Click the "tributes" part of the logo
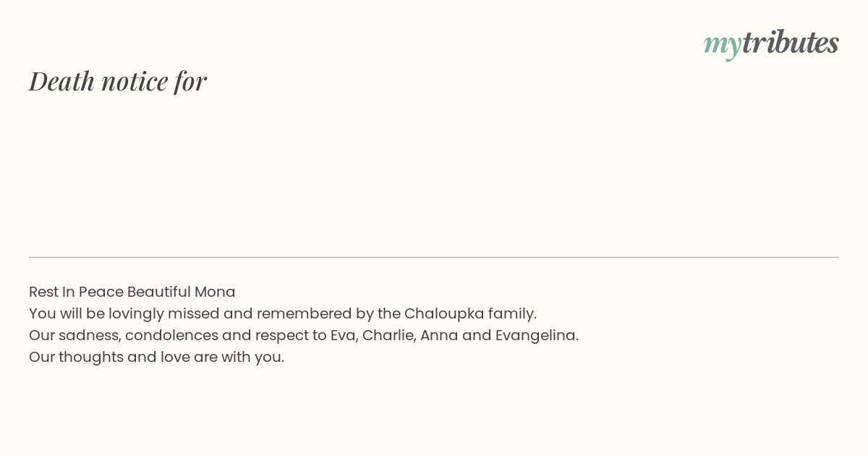Image resolution: width=868 pixels, height=456 pixels. 790,42
